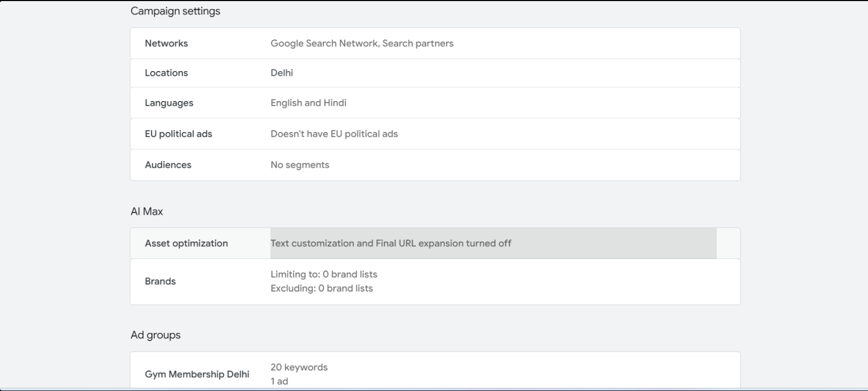Click the Delhi location value
The width and height of the screenshot is (868, 391).
[x=282, y=73]
